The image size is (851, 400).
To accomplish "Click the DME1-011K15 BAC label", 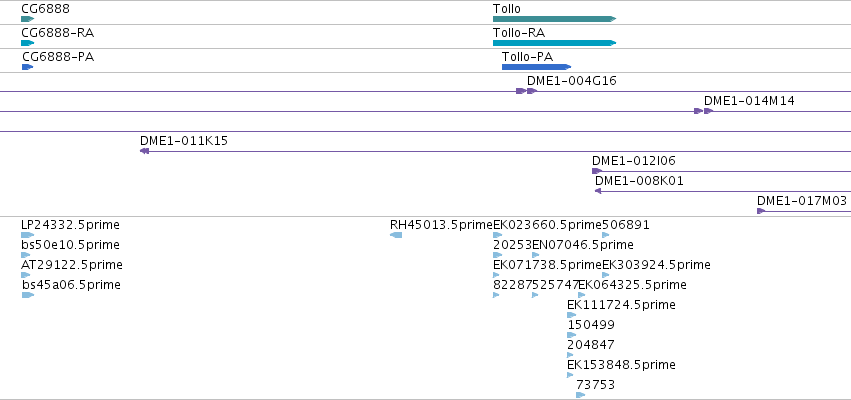I will pyautogui.click(x=184, y=141).
